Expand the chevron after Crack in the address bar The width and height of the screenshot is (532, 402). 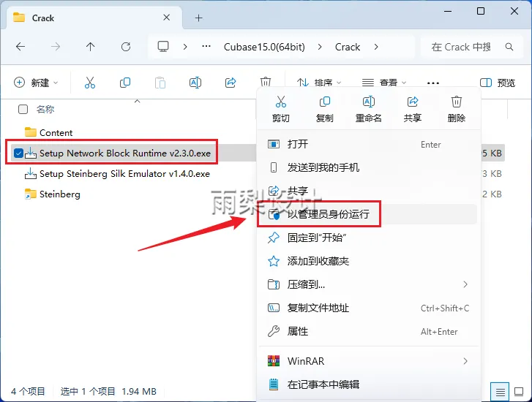[376, 47]
